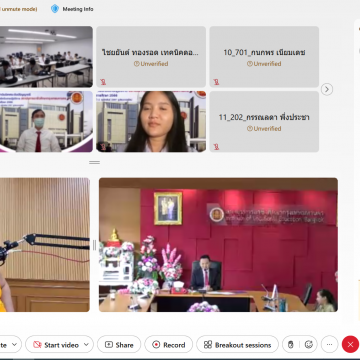This screenshot has width=360, height=360.
Task: Toggle the raise hand gesture icon
Action: (291, 345)
